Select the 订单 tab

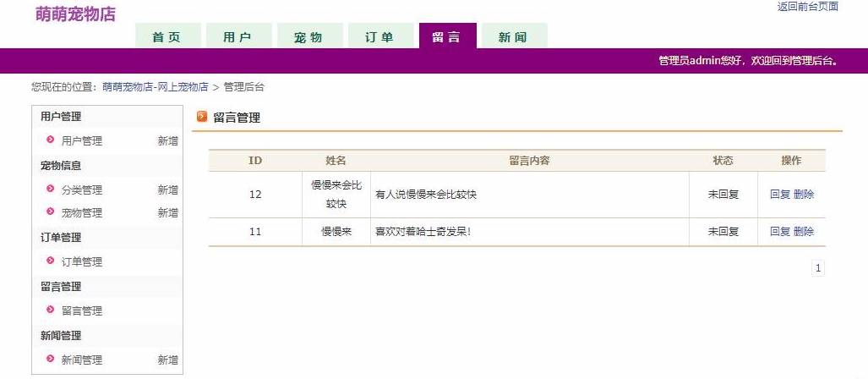point(380,37)
